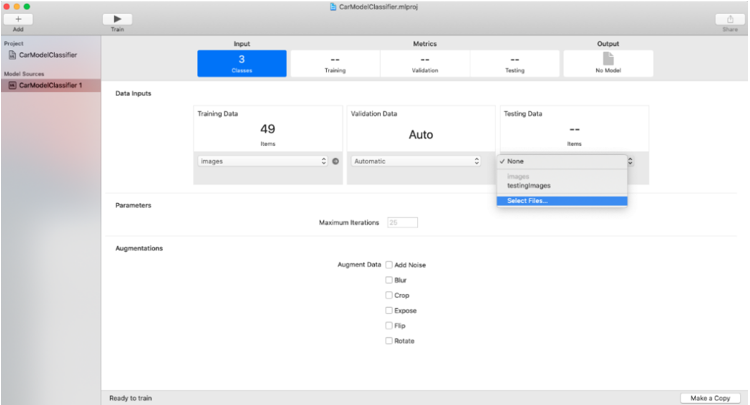Viewport: 750px width, 405px height.
Task: Turn on the Flip augmentation checkbox
Action: coord(389,325)
